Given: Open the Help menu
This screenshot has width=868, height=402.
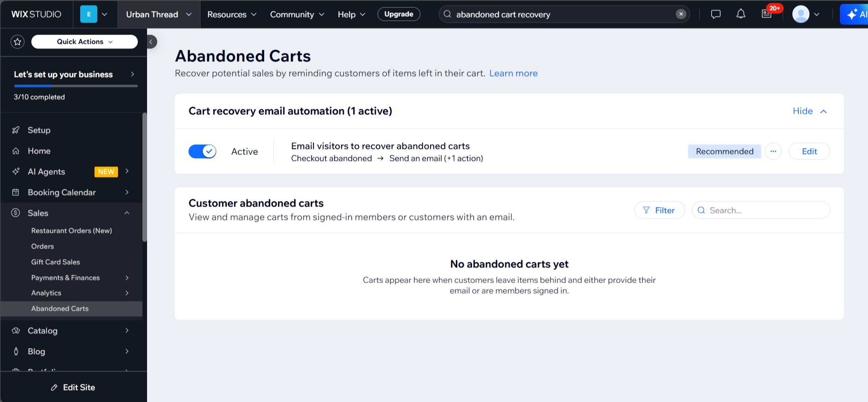Looking at the screenshot, I should point(351,14).
